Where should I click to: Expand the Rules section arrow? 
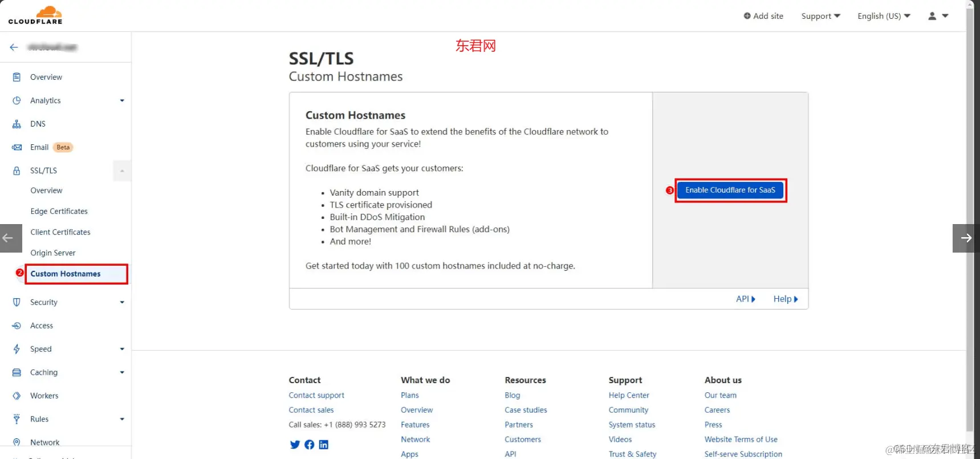tap(122, 419)
